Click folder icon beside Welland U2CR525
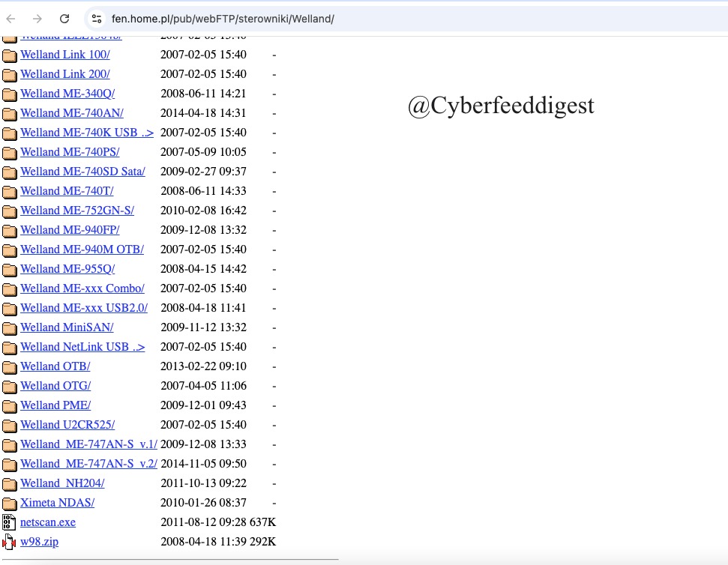 [9, 426]
